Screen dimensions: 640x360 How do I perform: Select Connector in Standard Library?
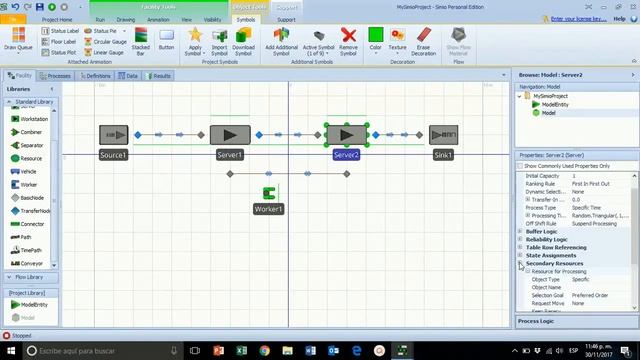pyautogui.click(x=27, y=224)
